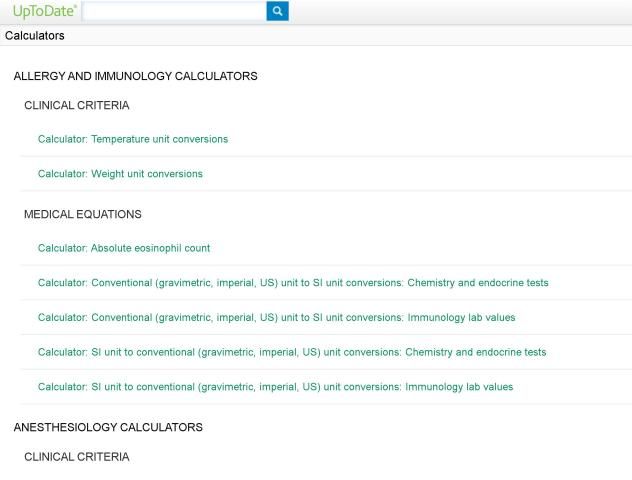Open SI to conventional Immunology lab values link
Viewport: 632px width, 480px height.
(x=275, y=387)
